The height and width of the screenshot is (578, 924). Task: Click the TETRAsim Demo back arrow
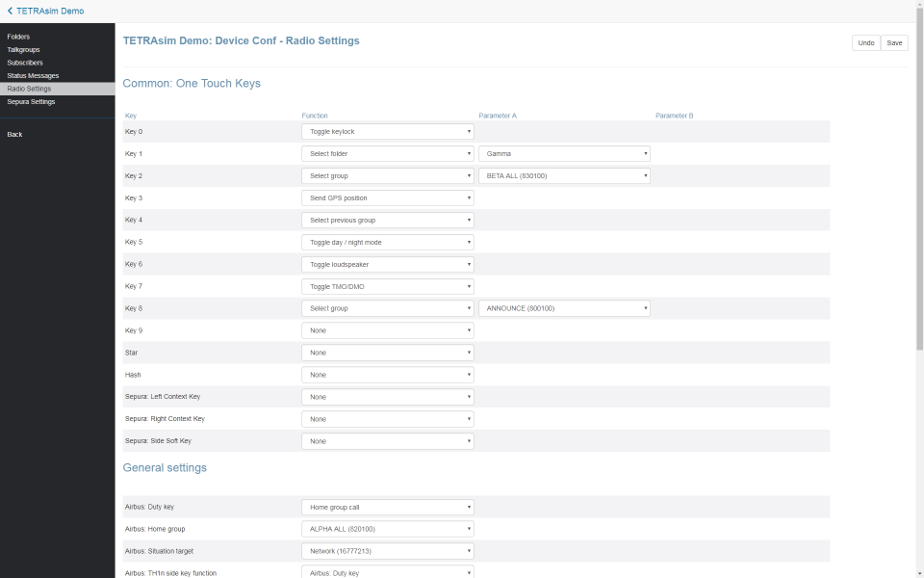10,11
